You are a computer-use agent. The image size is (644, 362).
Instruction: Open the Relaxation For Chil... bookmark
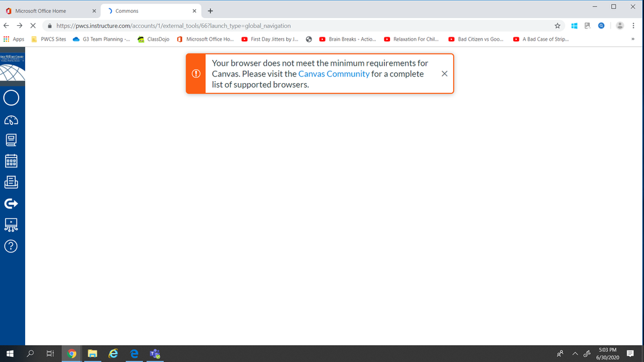coord(411,39)
